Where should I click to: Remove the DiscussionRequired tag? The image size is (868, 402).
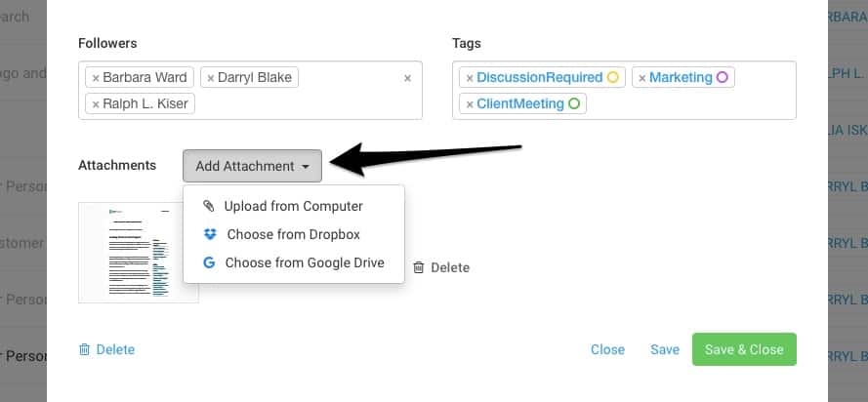coord(470,77)
